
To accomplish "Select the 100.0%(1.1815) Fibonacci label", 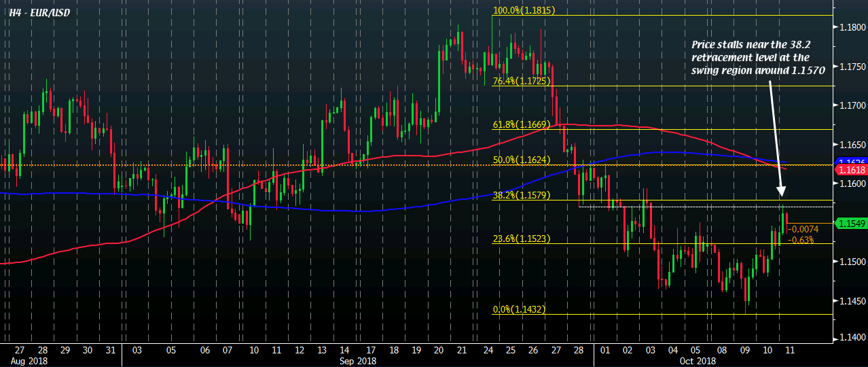I will click(523, 11).
